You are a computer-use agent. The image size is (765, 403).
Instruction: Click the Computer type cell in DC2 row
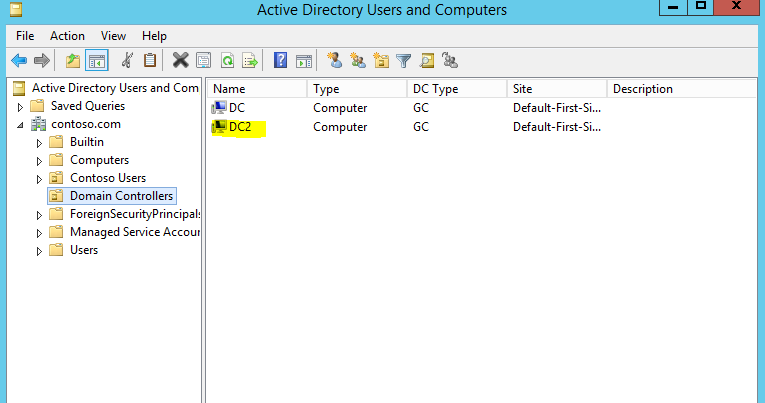click(x=340, y=127)
